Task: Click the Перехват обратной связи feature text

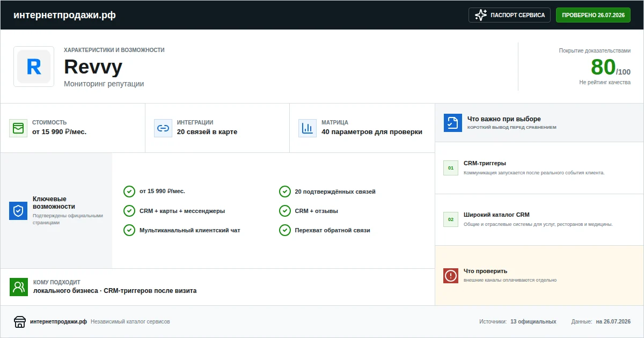Action: point(333,230)
